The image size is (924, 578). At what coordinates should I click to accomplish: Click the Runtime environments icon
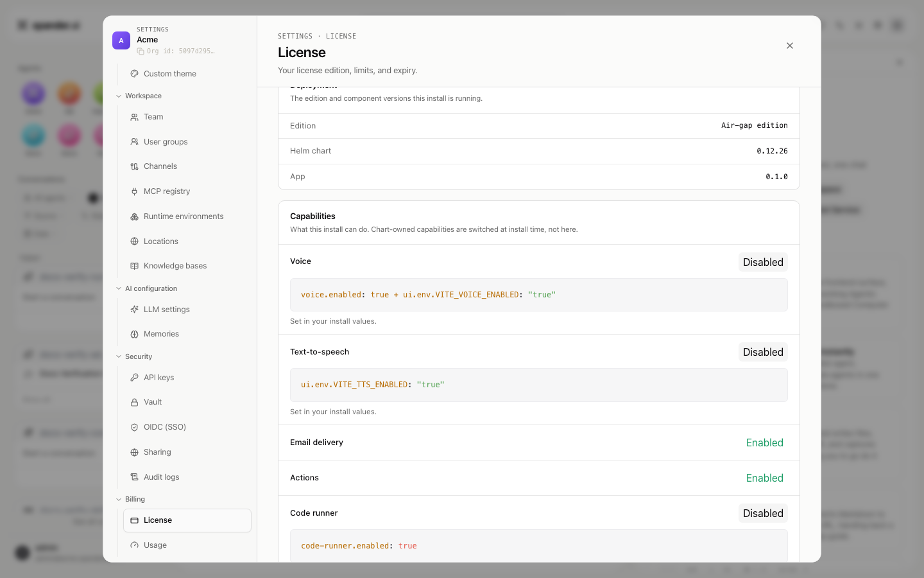coord(135,216)
